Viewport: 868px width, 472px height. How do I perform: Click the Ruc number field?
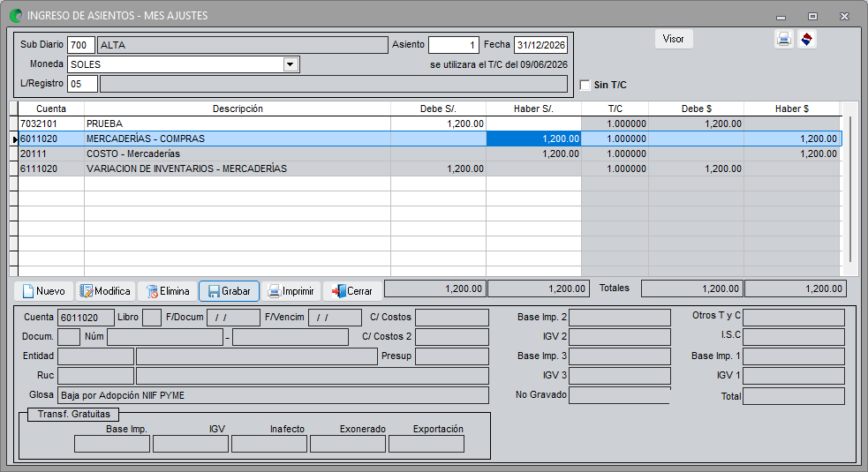click(x=95, y=376)
